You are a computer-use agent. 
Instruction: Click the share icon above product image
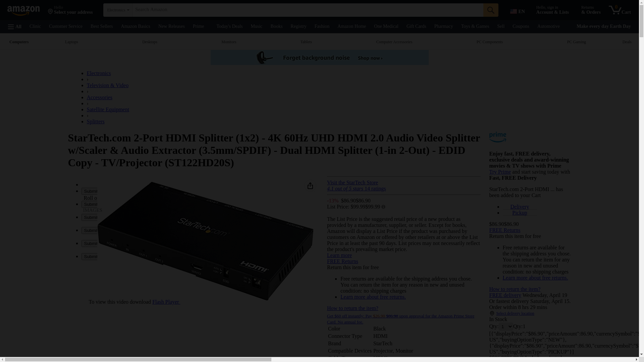pos(310,186)
